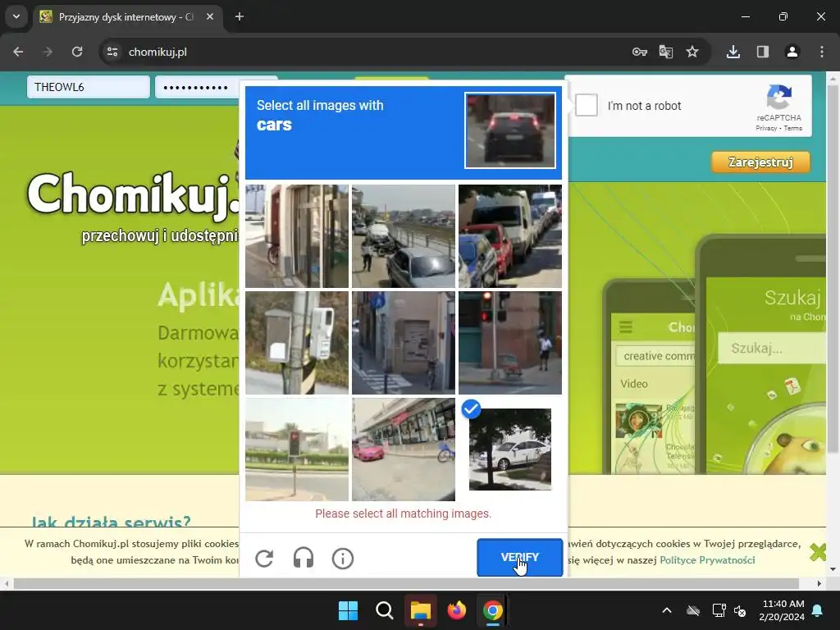
Task: Open Chrome downloads icon
Action: (x=733, y=52)
